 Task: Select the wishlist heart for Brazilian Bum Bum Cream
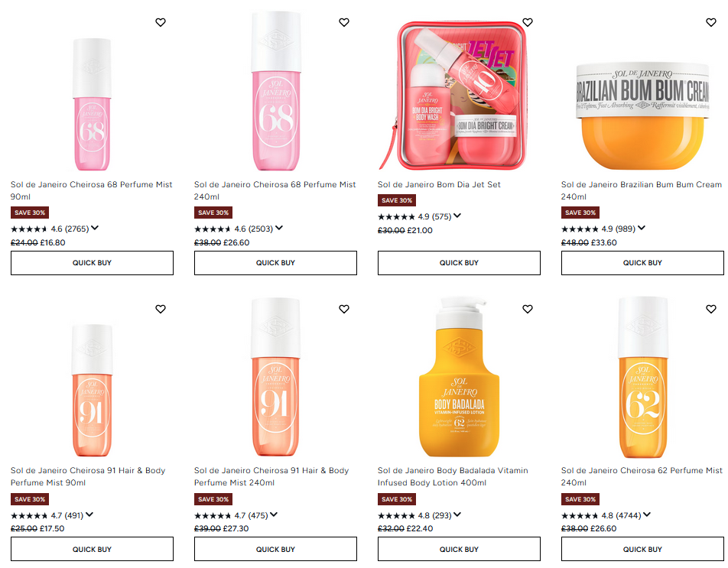click(710, 22)
